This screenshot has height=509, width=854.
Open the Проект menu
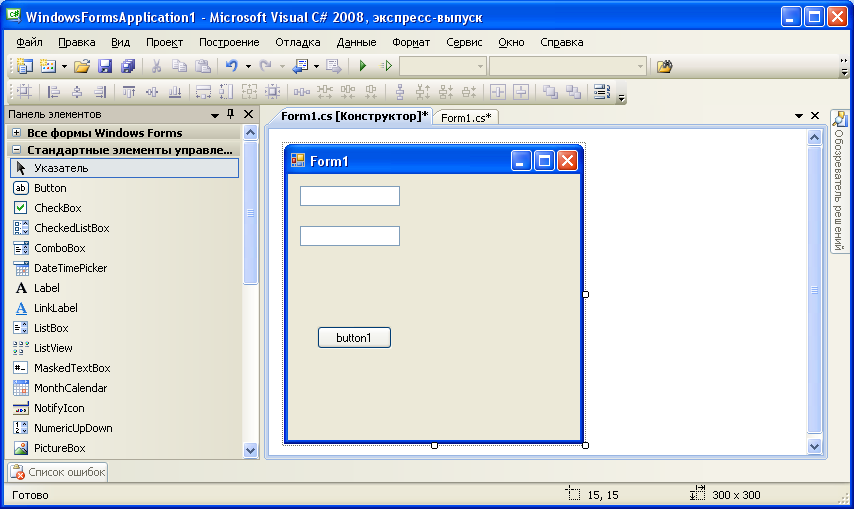[164, 42]
